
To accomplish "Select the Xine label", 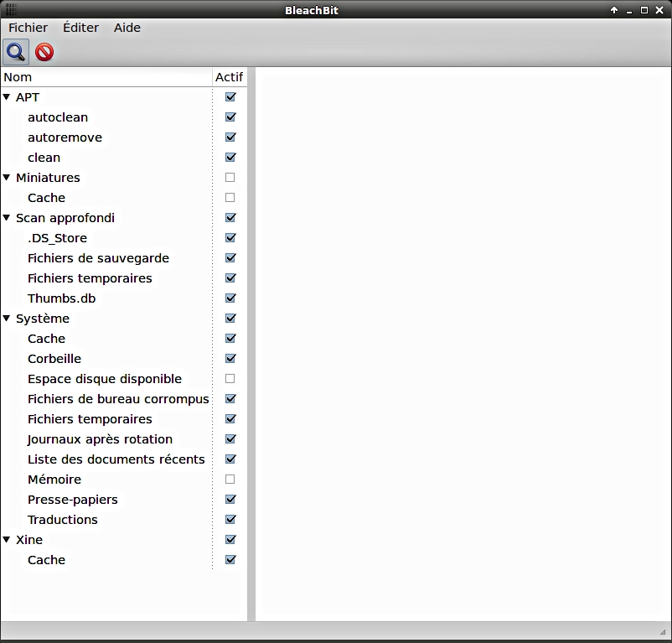I will pyautogui.click(x=29, y=540).
